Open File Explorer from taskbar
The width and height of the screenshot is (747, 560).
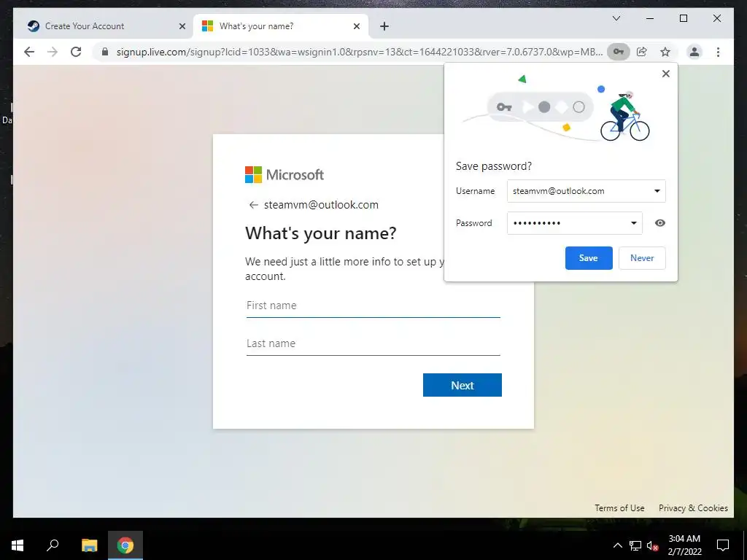point(89,545)
